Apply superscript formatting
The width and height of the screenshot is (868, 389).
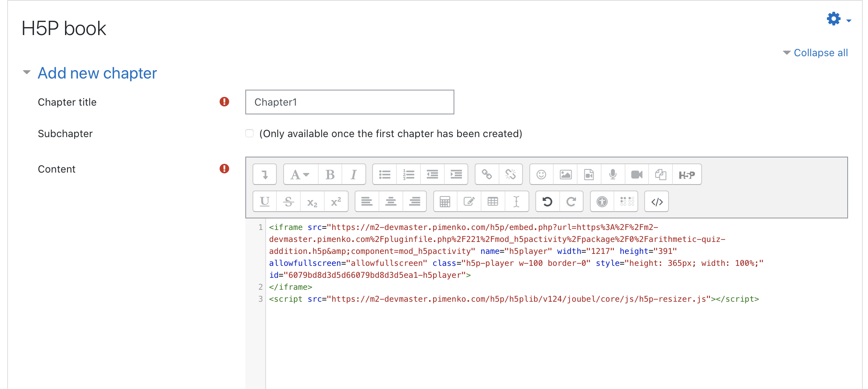(336, 202)
